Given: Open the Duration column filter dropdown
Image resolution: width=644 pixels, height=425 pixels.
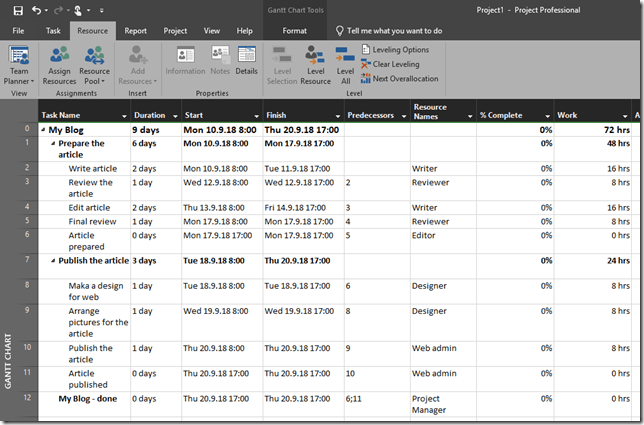Looking at the screenshot, I should pos(176,116).
